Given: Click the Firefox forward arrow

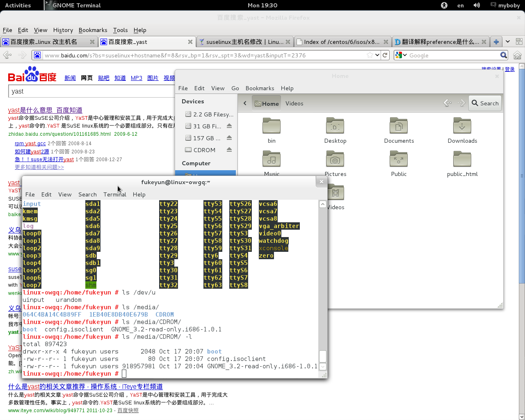Looking at the screenshot, I should pyautogui.click(x=22, y=55).
